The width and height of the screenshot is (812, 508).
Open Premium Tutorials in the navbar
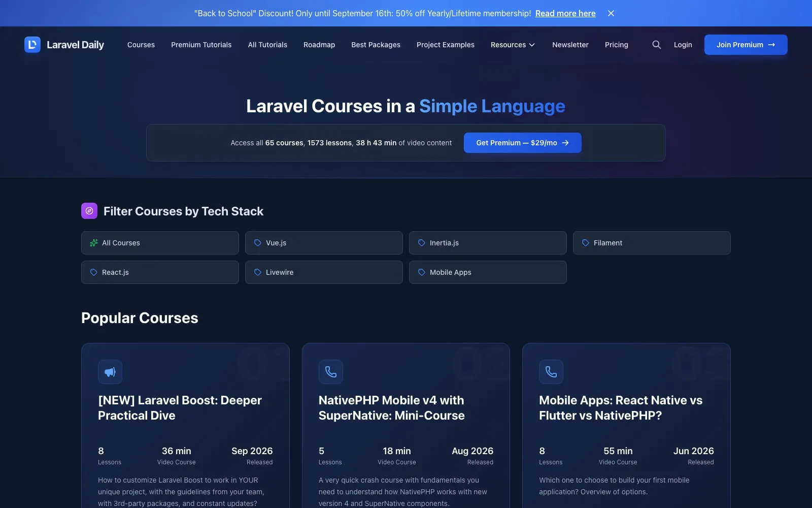point(201,45)
